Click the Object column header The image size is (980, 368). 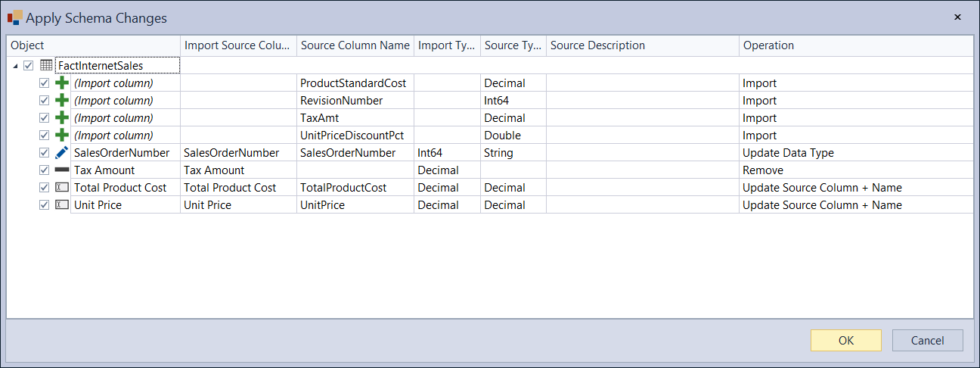(x=27, y=45)
